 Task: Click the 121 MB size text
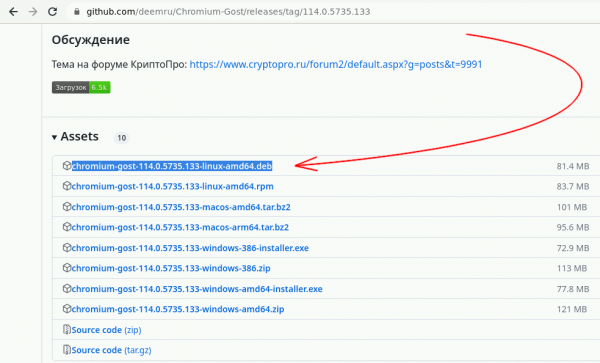[x=572, y=309]
